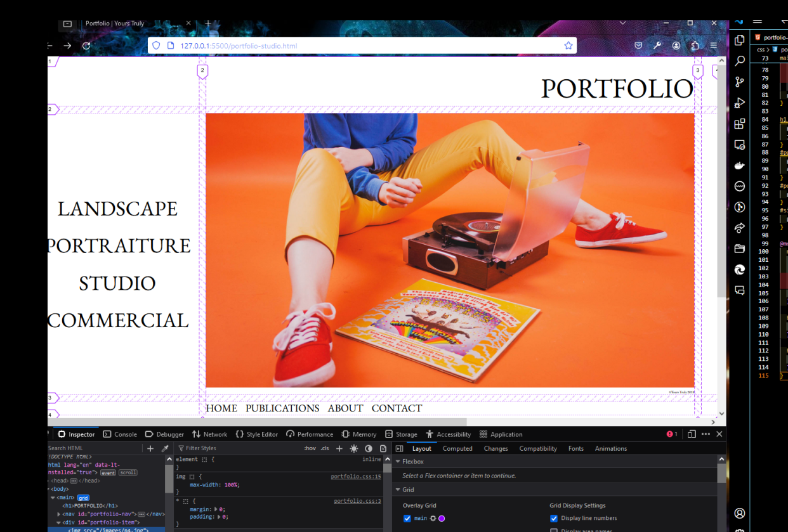This screenshot has width=788, height=532.
Task: Switch to the Network tab
Action: [209, 434]
